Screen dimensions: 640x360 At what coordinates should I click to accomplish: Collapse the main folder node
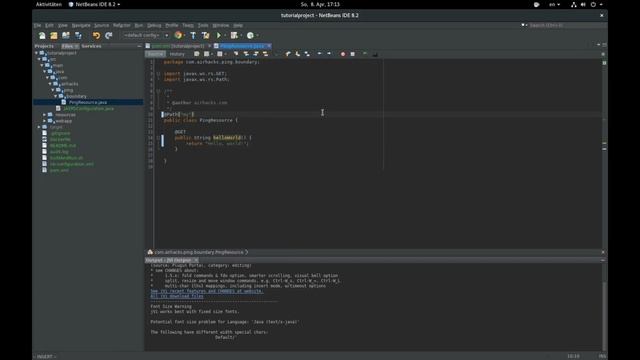click(x=42, y=65)
